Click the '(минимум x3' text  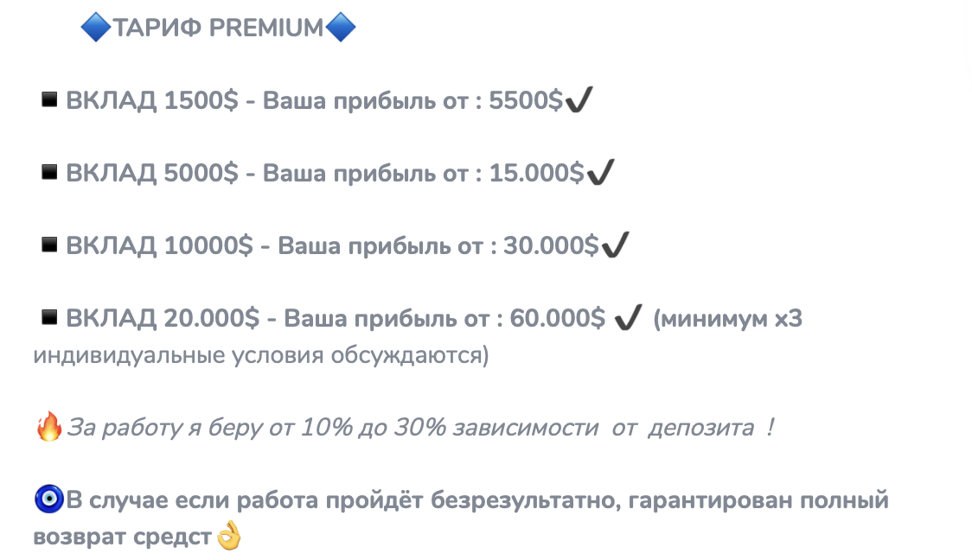pyautogui.click(x=728, y=319)
